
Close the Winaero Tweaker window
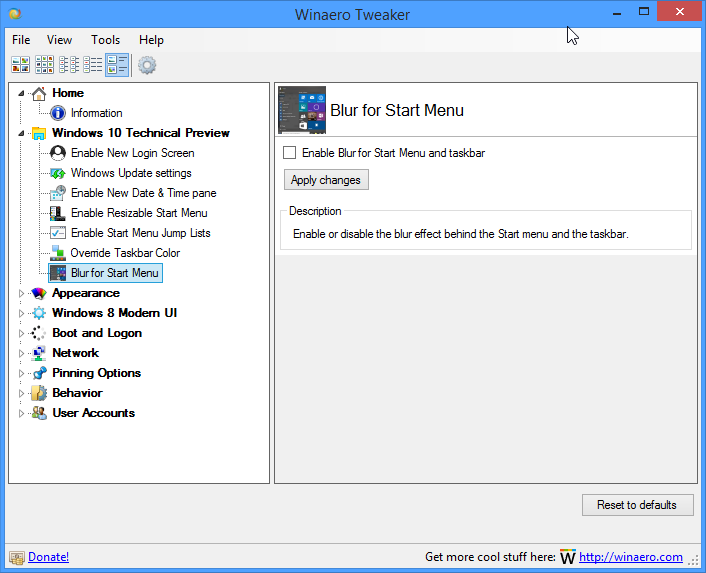click(679, 12)
